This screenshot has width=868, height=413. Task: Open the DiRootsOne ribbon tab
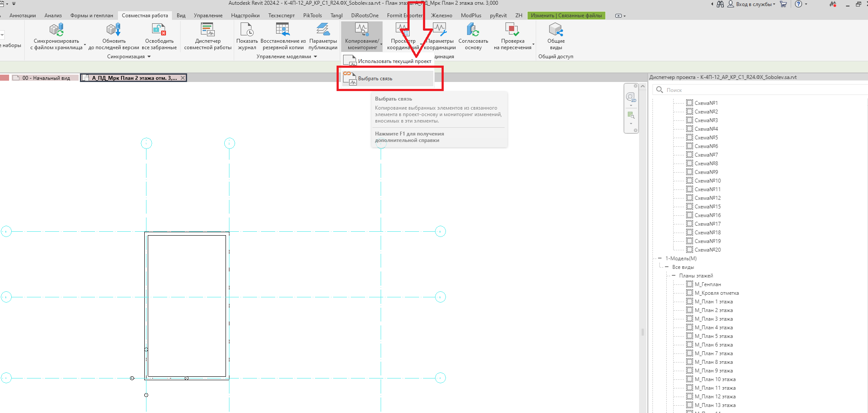[365, 16]
